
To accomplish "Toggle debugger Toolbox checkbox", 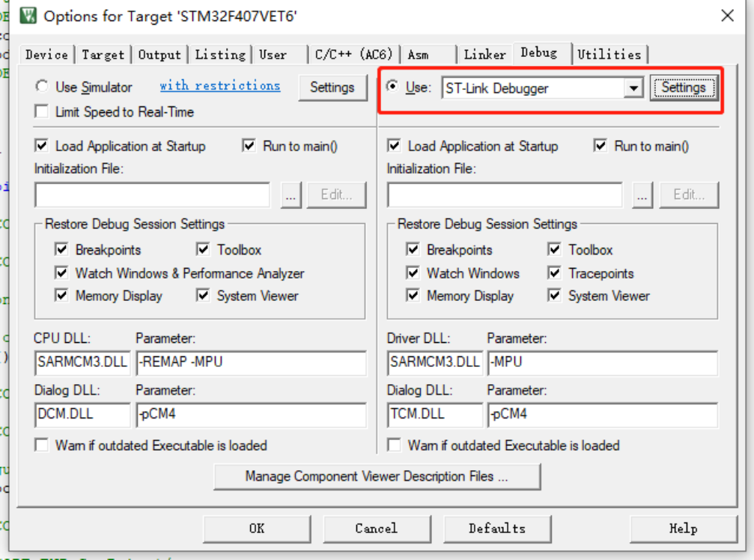I will (x=555, y=249).
